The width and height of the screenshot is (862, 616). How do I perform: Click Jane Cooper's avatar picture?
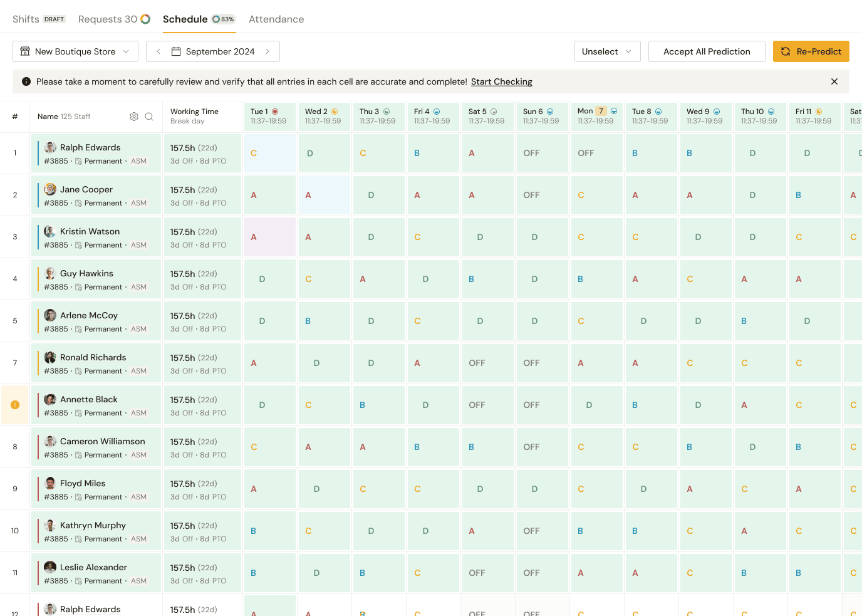[x=50, y=189]
